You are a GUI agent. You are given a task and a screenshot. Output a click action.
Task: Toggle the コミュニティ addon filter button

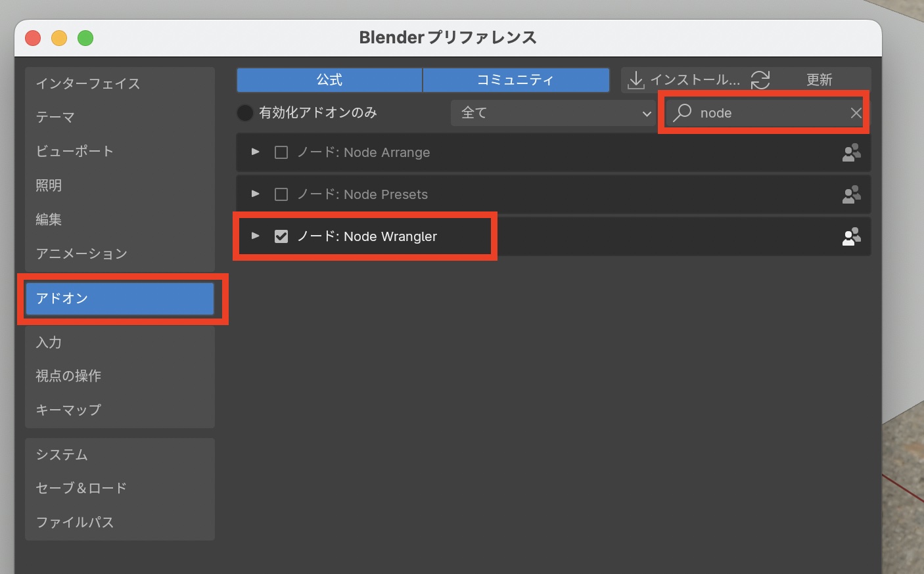(x=515, y=80)
